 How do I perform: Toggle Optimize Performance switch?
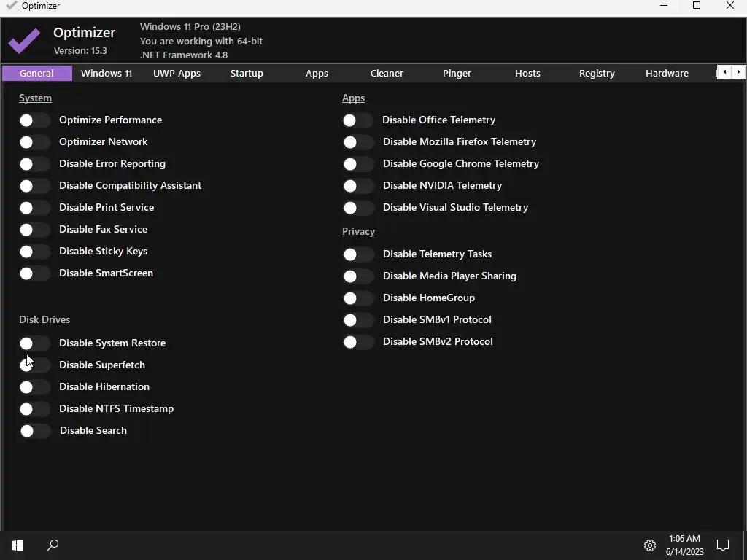(34, 120)
